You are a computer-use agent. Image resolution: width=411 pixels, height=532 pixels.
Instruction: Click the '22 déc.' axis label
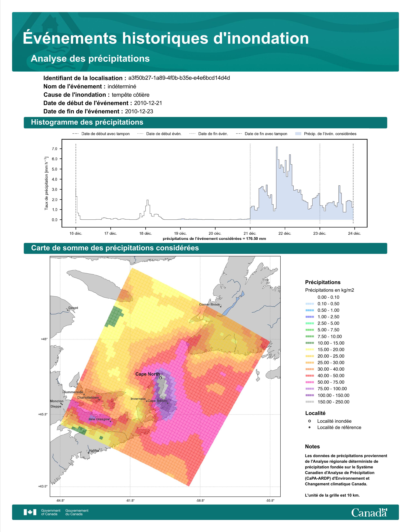pos(285,233)
